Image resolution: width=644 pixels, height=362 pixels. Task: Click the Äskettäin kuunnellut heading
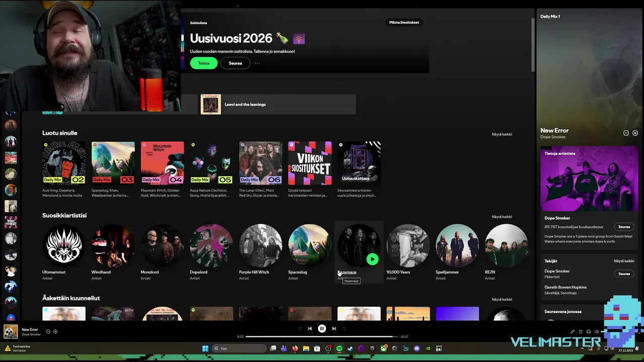tap(71, 298)
